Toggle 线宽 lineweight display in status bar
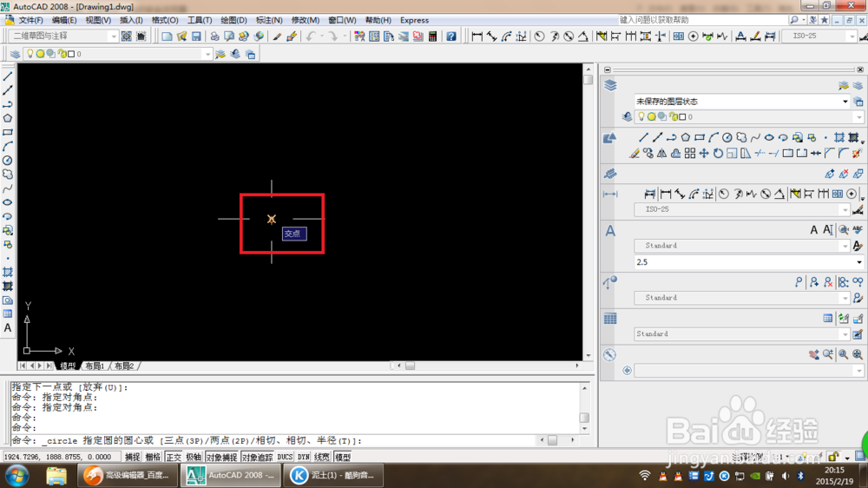Image resolution: width=868 pixels, height=488 pixels. pos(322,457)
